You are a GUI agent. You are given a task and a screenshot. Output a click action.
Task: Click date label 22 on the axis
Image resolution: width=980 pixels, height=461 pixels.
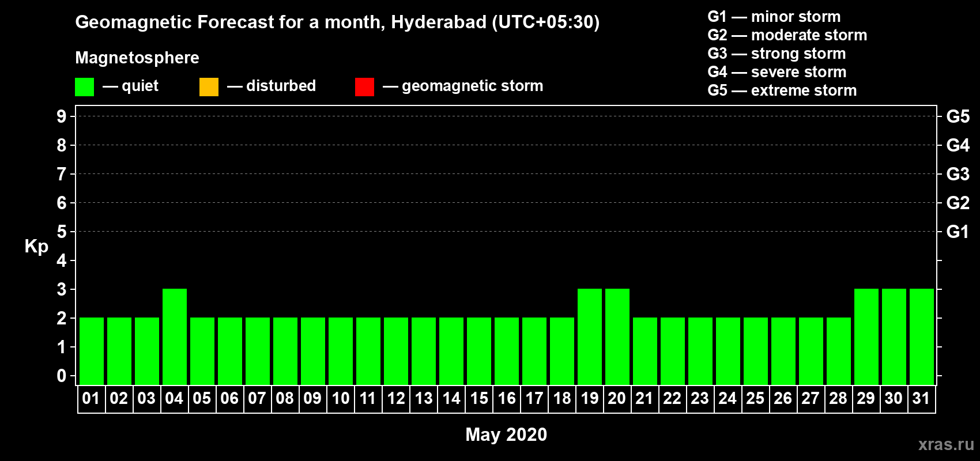pyautogui.click(x=672, y=398)
